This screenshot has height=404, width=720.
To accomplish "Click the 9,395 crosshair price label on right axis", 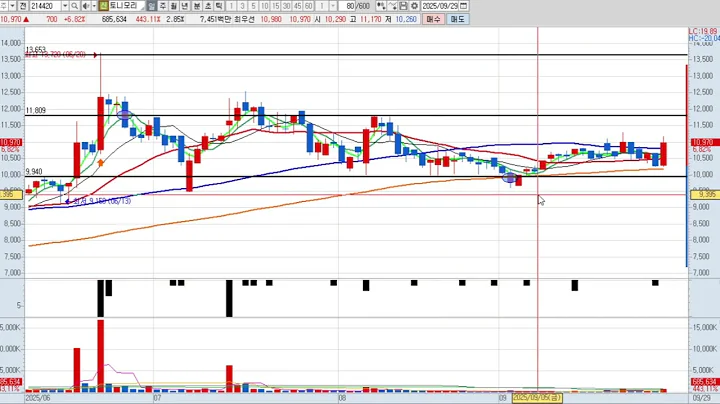I will point(705,195).
